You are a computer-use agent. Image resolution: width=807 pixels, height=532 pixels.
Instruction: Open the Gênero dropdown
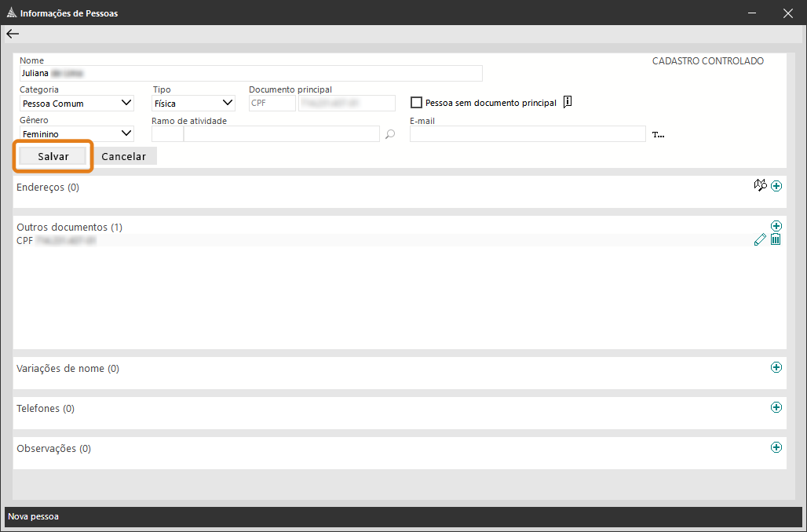click(126, 133)
